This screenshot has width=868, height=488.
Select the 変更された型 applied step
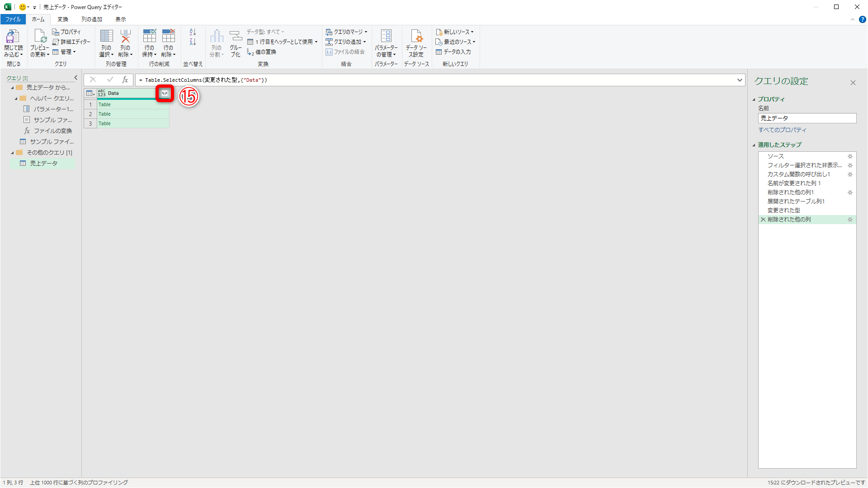(x=783, y=211)
